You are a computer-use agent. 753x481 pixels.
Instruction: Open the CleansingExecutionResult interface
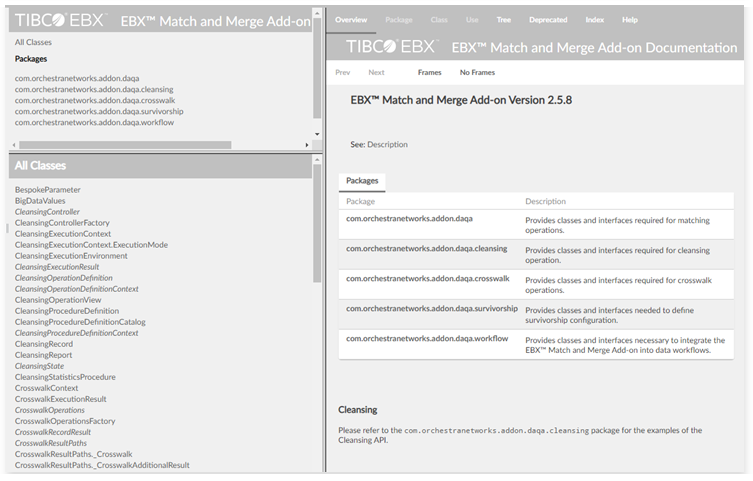[x=57, y=267]
